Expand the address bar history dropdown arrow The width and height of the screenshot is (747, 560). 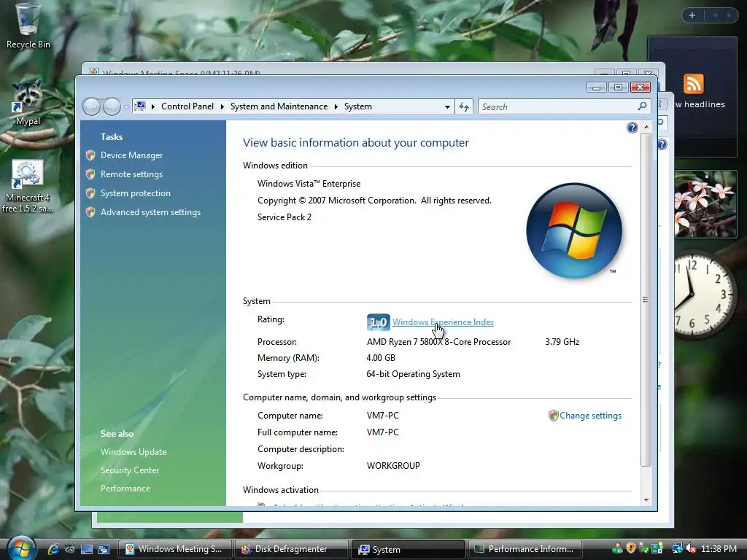(447, 106)
